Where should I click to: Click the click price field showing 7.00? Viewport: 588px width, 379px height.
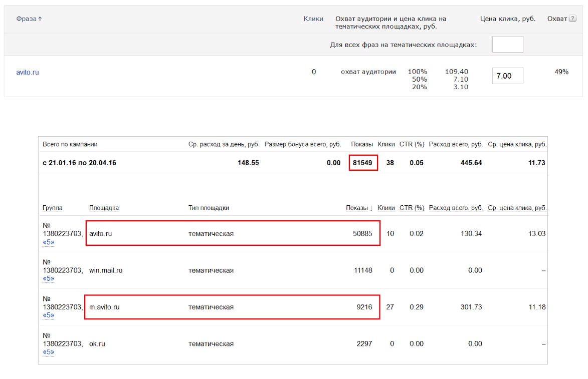pyautogui.click(x=507, y=76)
